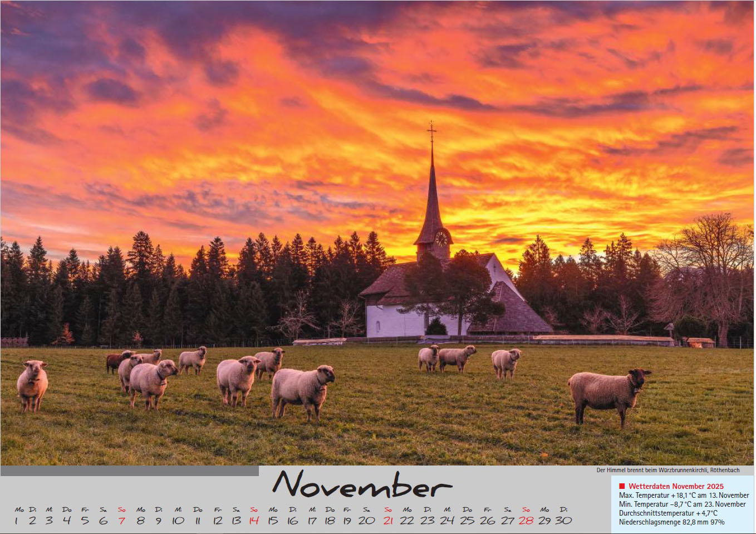Screen dimensions: 756x534
Task: Select the Min. Temperatur line
Action: 682,504
